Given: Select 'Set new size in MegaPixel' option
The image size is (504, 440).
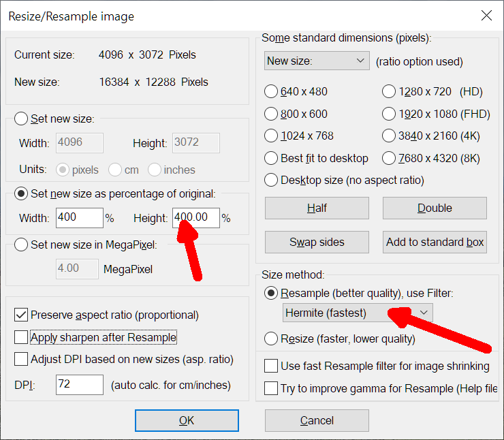Looking at the screenshot, I should click(x=21, y=245).
